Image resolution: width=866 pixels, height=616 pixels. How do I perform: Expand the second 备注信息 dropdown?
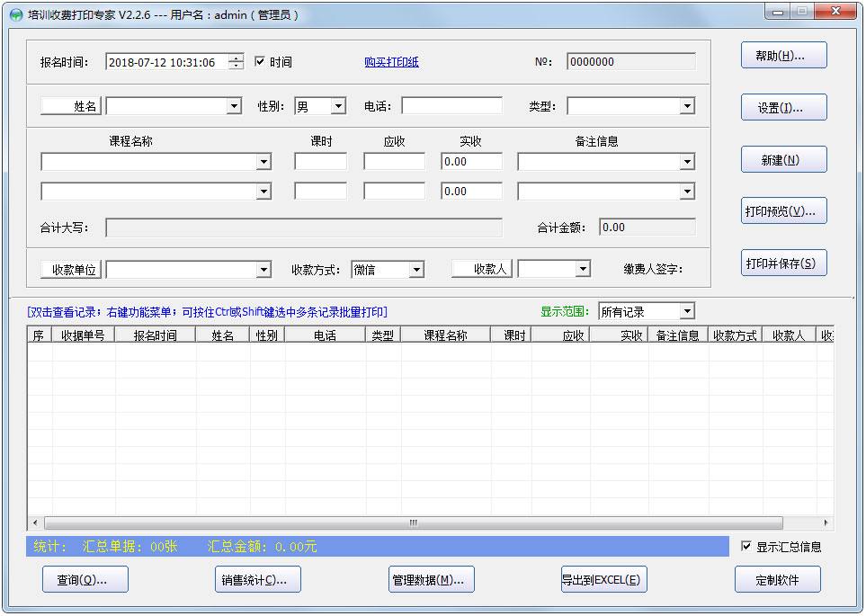pyautogui.click(x=687, y=192)
